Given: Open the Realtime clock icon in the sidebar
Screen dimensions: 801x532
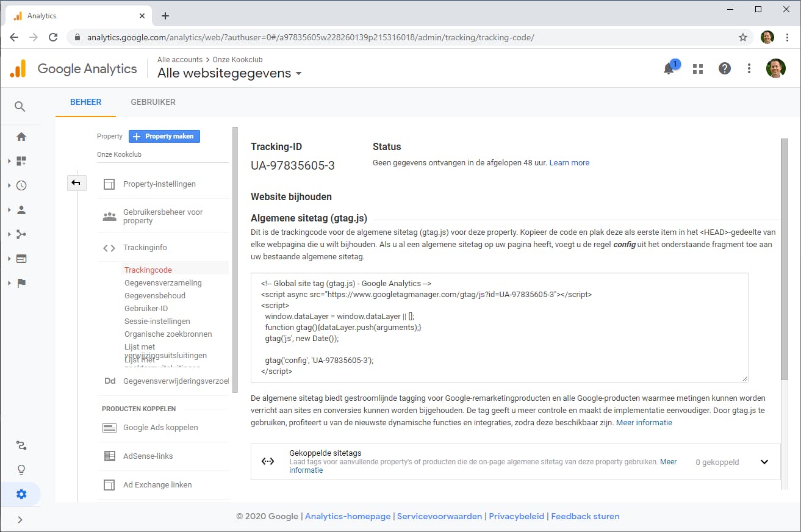Looking at the screenshot, I should click(x=21, y=185).
